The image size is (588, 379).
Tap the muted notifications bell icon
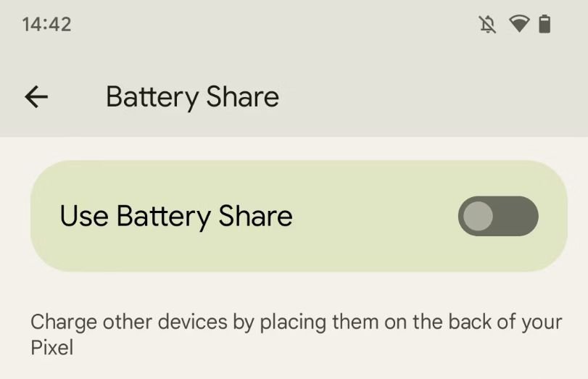[x=489, y=25]
